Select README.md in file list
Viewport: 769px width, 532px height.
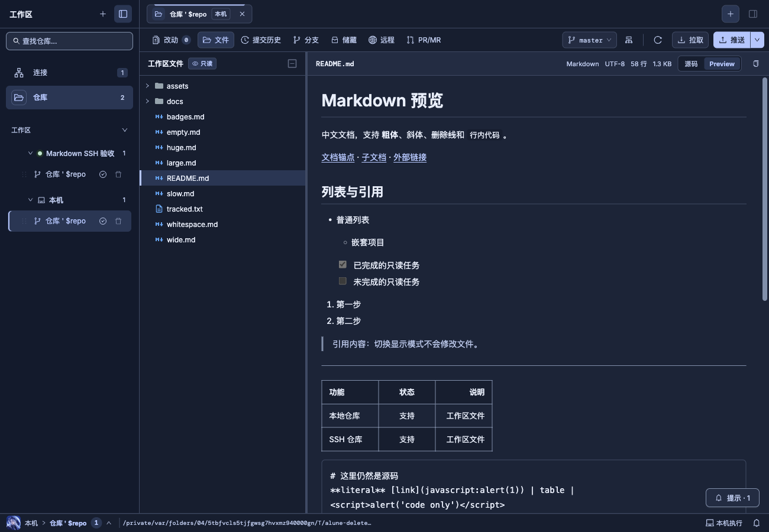pos(223,178)
